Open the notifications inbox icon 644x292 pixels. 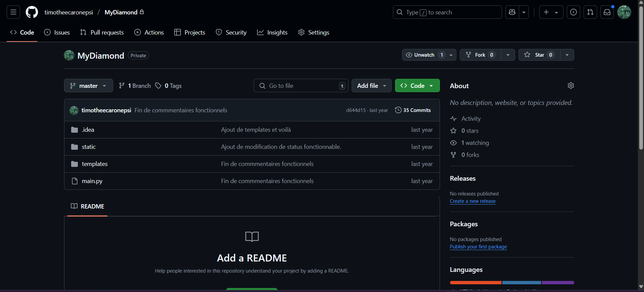pyautogui.click(x=607, y=12)
